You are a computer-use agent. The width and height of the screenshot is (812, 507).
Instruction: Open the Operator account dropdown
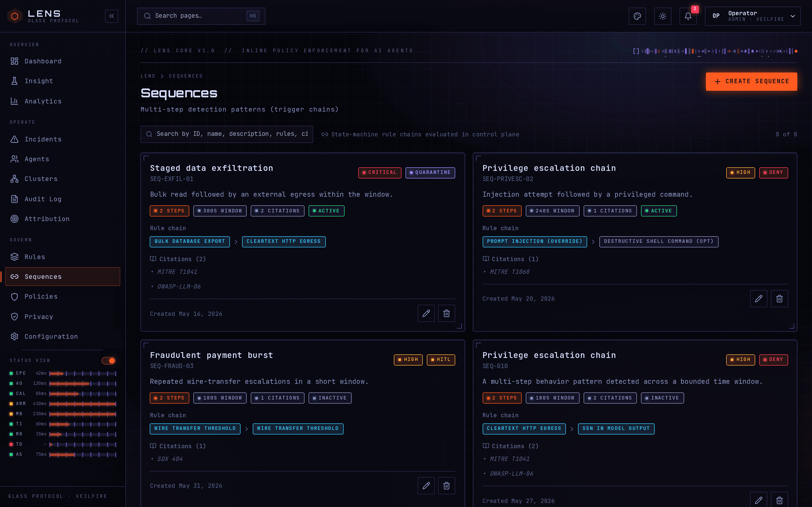753,16
